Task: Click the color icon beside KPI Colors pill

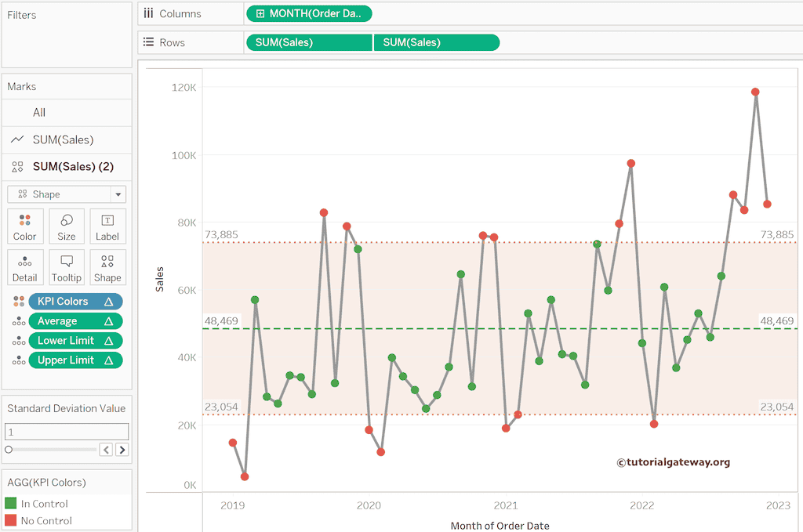Action: pos(18,302)
